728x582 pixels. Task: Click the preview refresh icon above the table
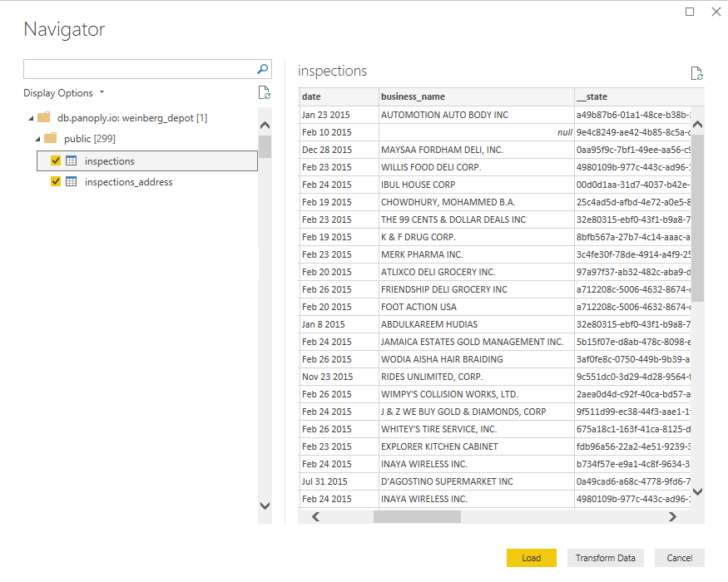point(697,73)
